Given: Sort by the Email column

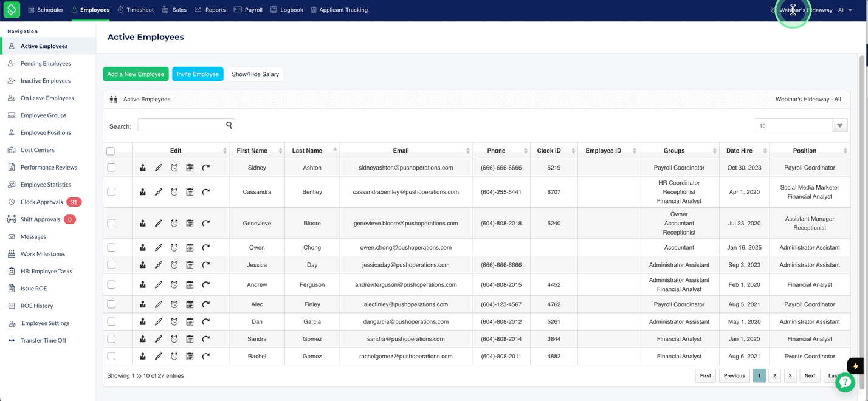Looking at the screenshot, I should tap(406, 151).
